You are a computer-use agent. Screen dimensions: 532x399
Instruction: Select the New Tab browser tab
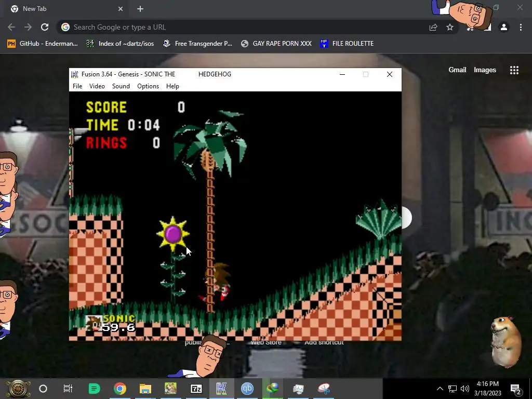pyautogui.click(x=66, y=9)
